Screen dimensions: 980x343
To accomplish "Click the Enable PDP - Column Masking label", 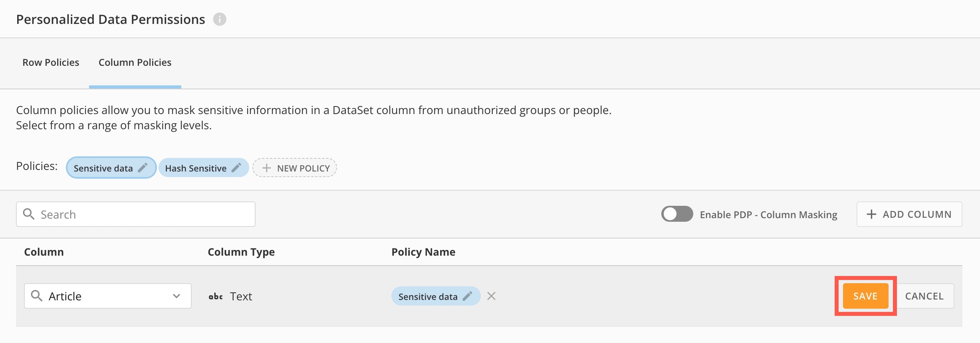I will click(768, 215).
